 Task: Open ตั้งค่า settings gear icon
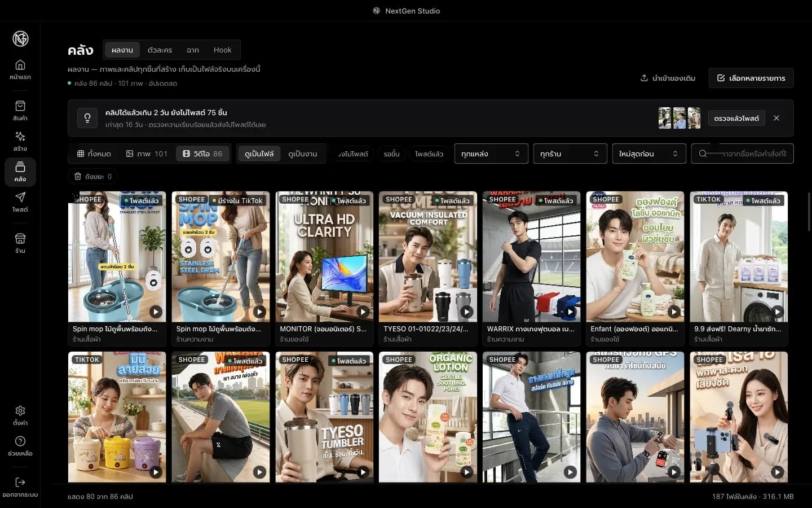(x=20, y=415)
